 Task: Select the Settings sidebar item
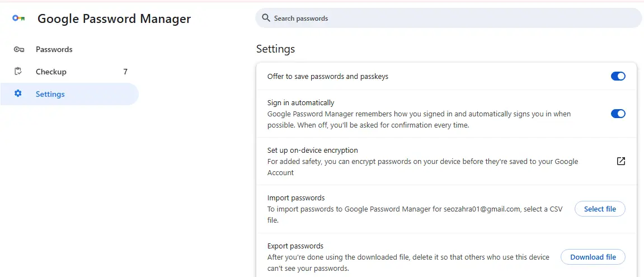click(69, 93)
